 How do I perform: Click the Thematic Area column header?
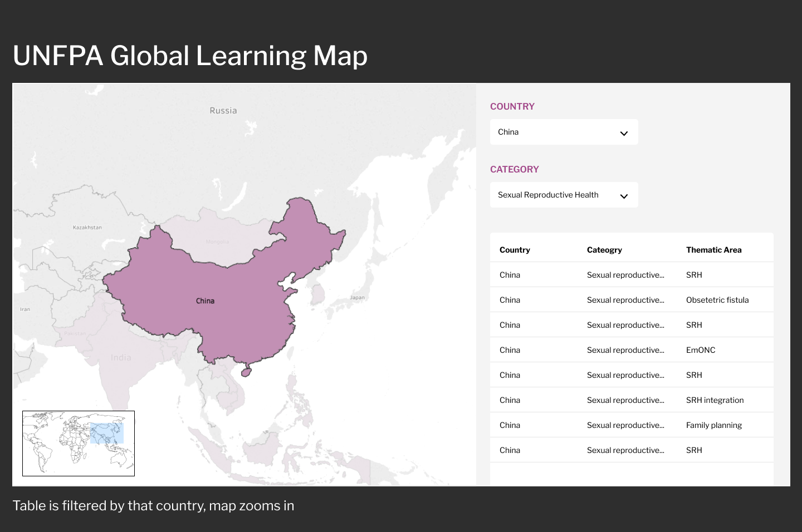click(x=713, y=250)
